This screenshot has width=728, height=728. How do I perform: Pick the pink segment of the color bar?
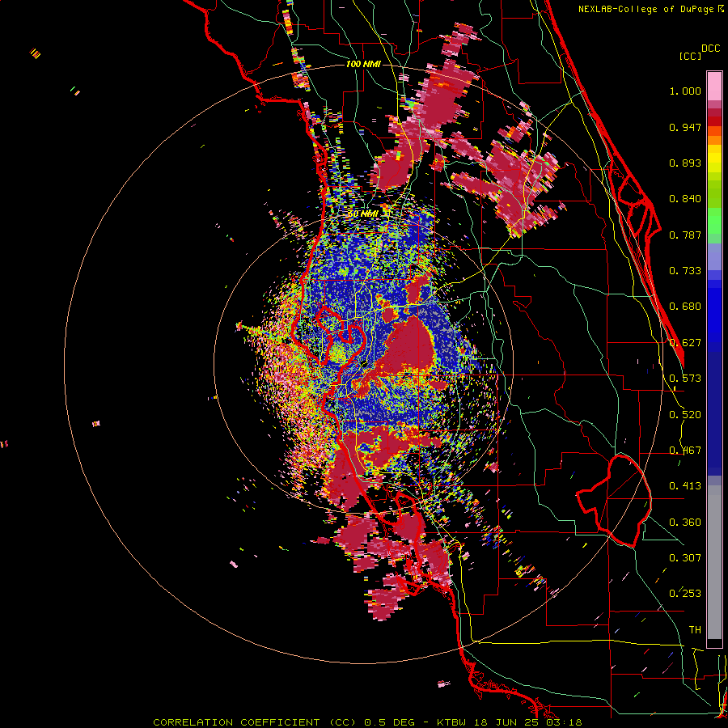(714, 87)
